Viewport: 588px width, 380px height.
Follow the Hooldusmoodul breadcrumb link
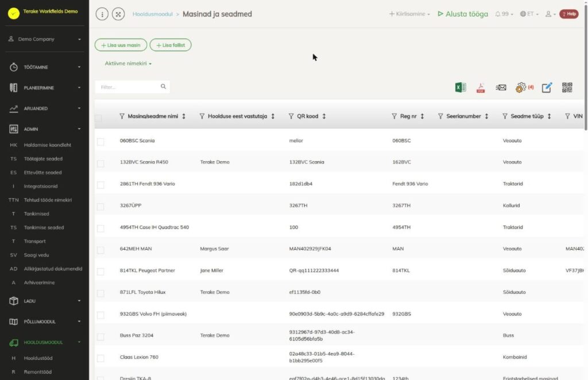pos(153,14)
